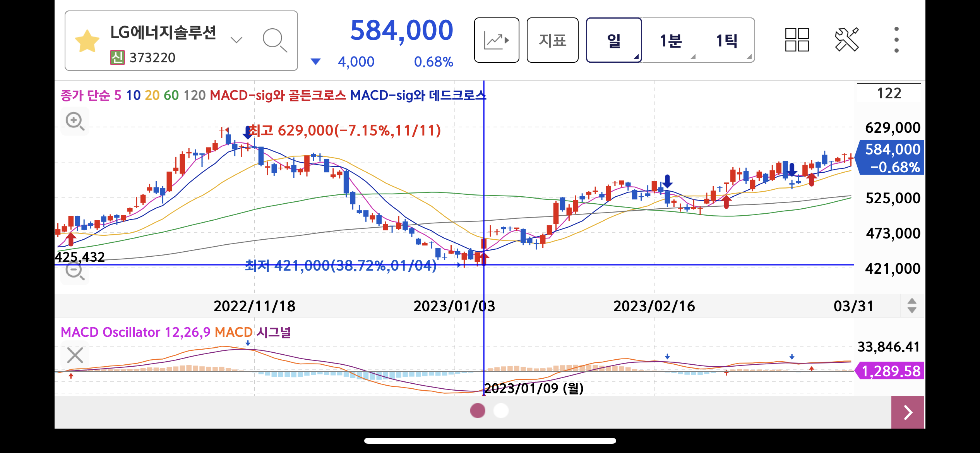
Task: Expand the LG에너지솔루션 stock dropdown
Action: 236,40
